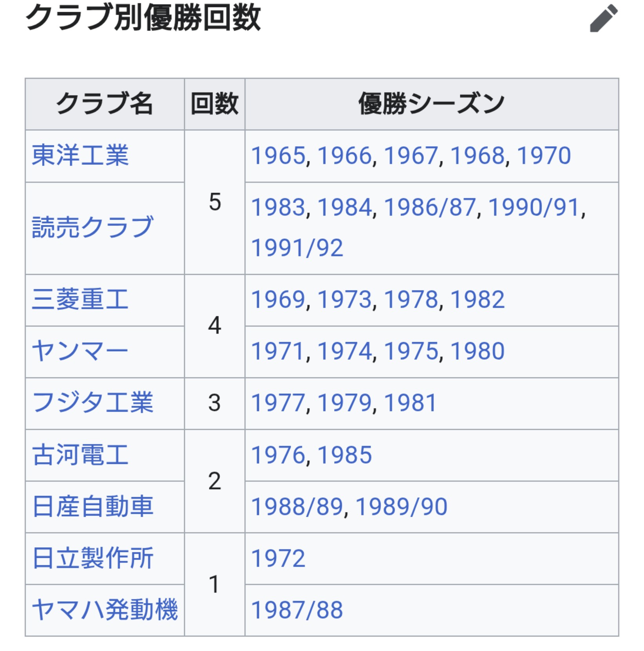This screenshot has width=644, height=651.
Task: Open the 1965 season link
Action: point(278,155)
